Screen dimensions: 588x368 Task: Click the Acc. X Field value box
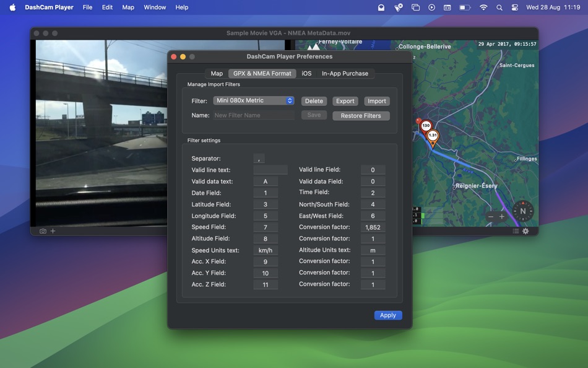click(x=266, y=261)
